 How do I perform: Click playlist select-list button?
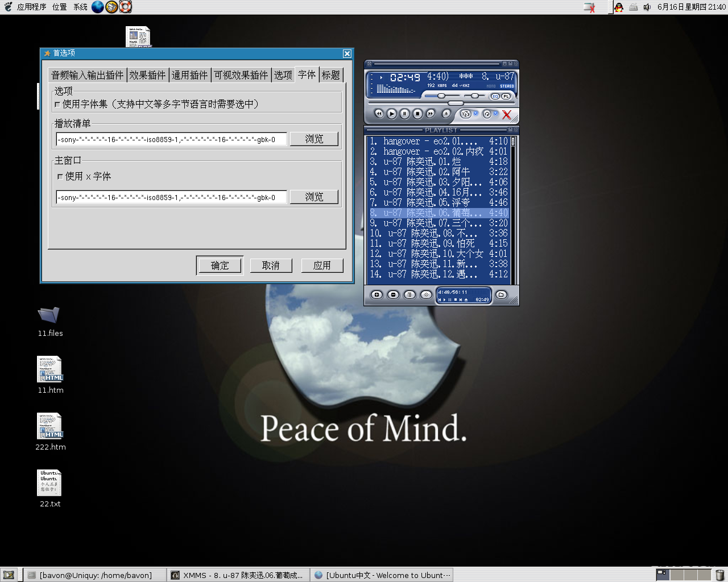409,294
